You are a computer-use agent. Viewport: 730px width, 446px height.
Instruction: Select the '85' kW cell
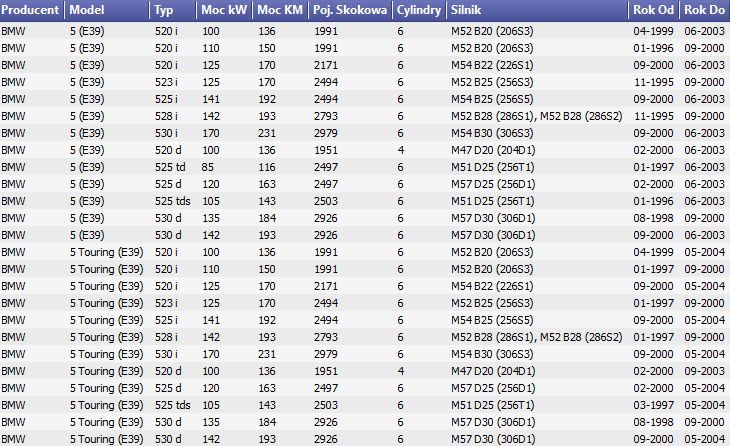[208, 167]
